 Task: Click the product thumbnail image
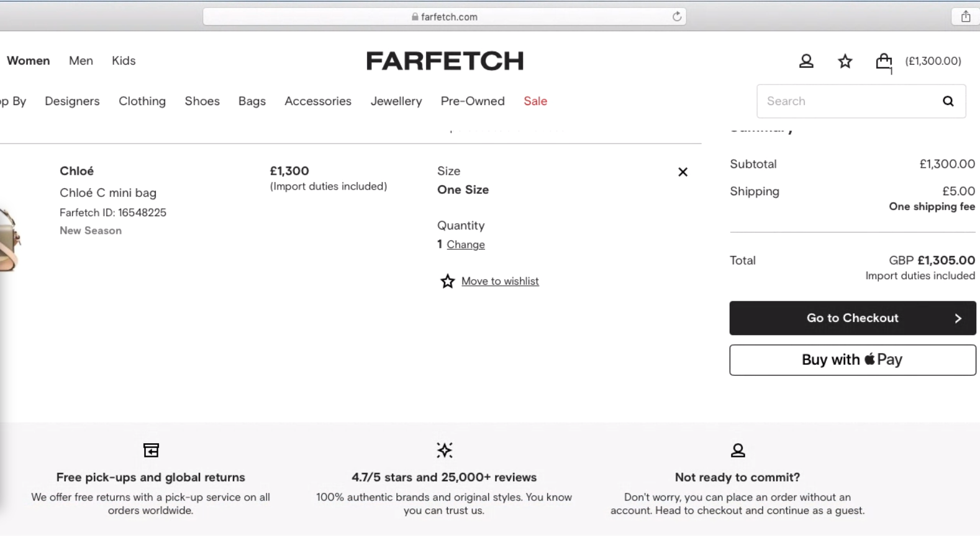(10, 240)
